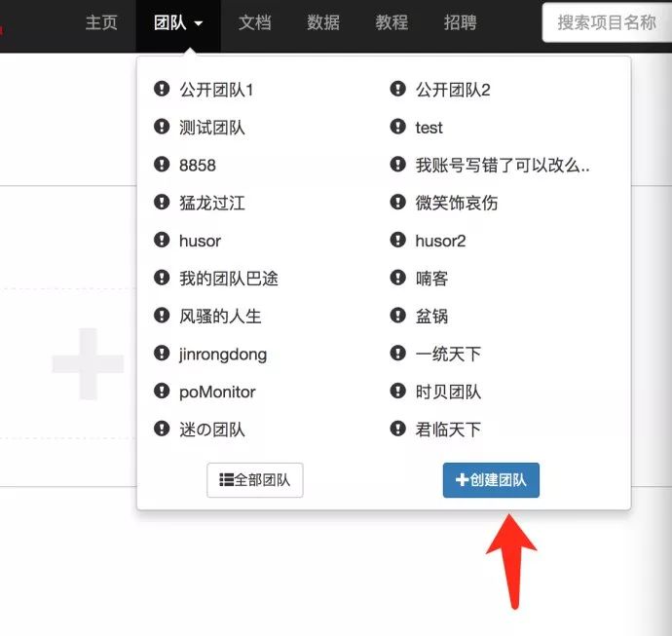Image resolution: width=672 pixels, height=636 pixels.
Task: Click the 搜索项目名称 search field
Action: (607, 22)
